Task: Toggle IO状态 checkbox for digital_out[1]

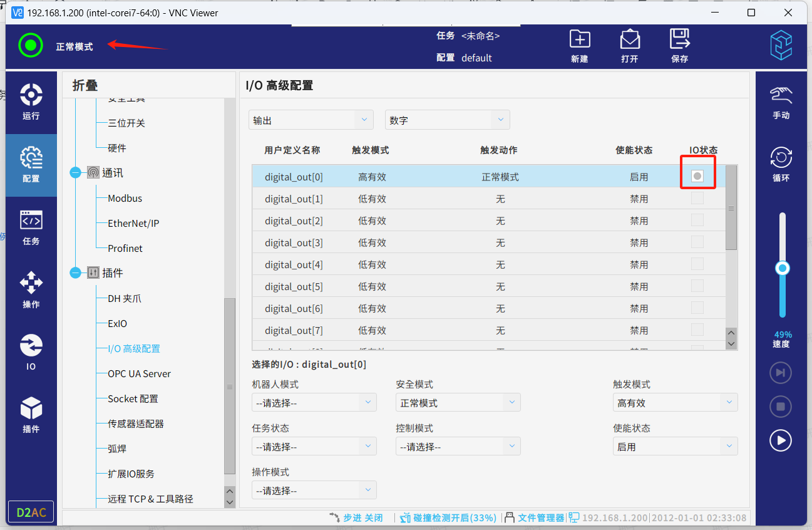Action: 697,199
